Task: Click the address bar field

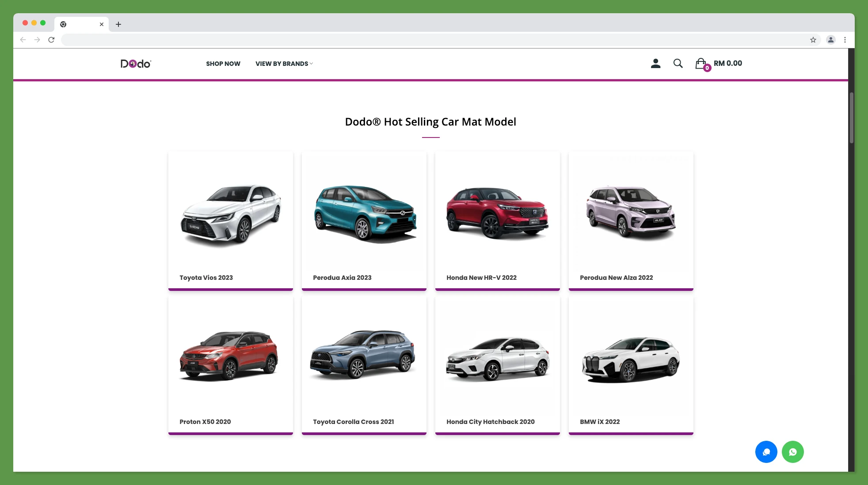Action: [x=433, y=40]
